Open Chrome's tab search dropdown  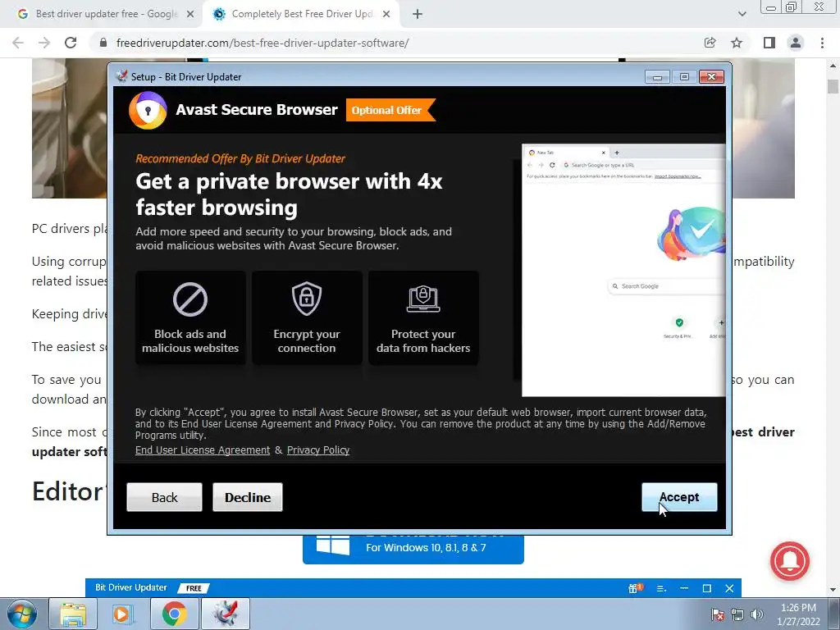(742, 15)
